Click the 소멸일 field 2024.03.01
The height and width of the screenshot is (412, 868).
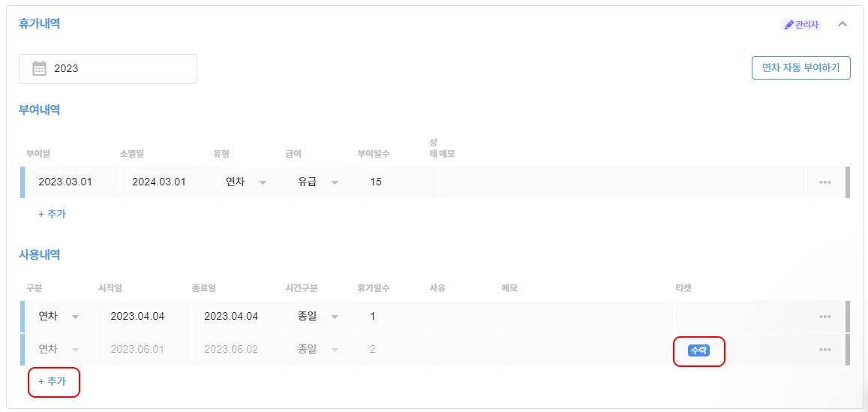pyautogui.click(x=165, y=182)
